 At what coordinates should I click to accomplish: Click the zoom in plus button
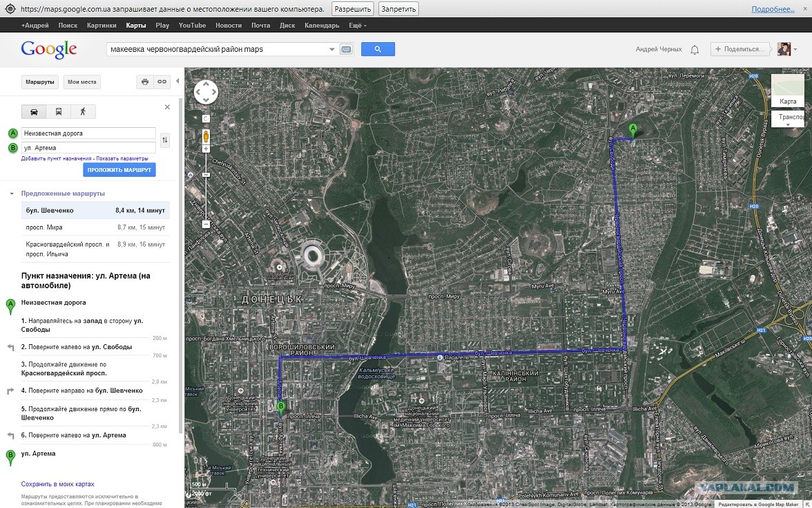point(206,149)
